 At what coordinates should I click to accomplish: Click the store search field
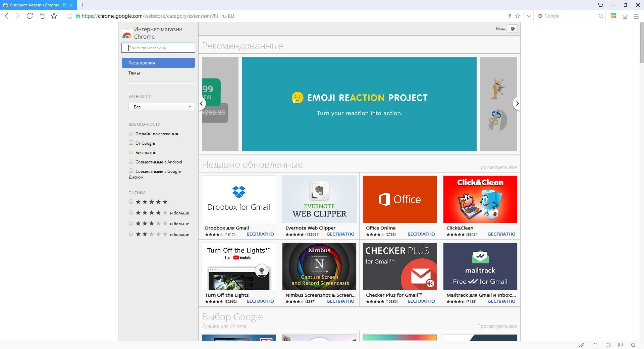click(x=158, y=48)
